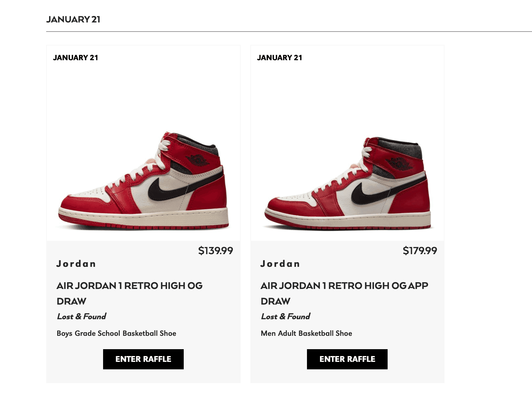Click the $139.99 price
Image resolution: width=532 pixels, height=397 pixels.
click(x=216, y=251)
